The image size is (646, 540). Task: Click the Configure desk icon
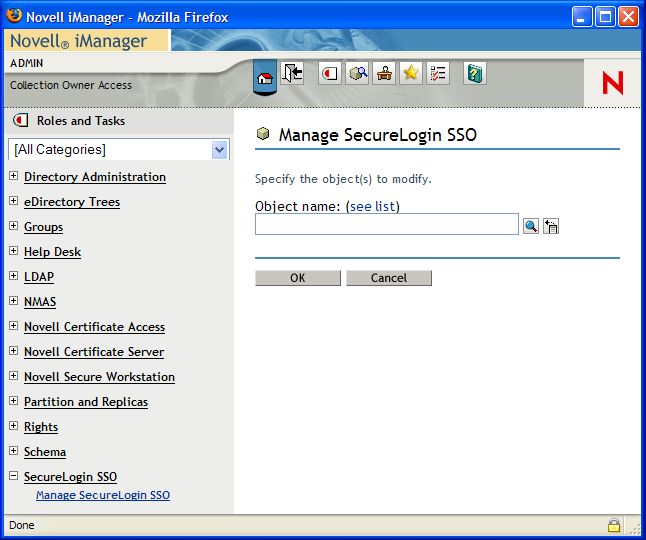[384, 73]
